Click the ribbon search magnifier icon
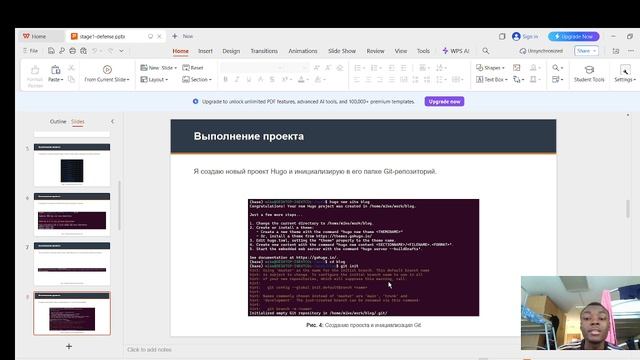640x360 pixels. click(x=485, y=51)
